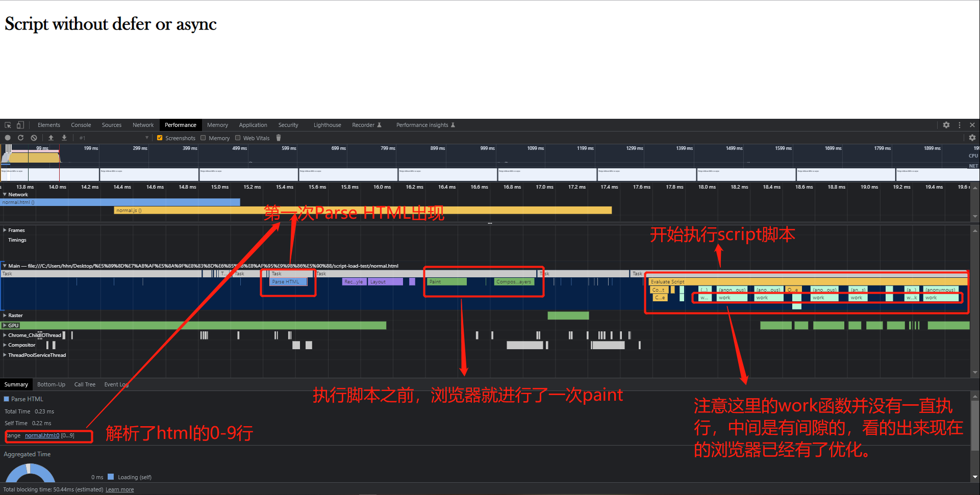
Task: Select the Summary details tab
Action: (16, 384)
